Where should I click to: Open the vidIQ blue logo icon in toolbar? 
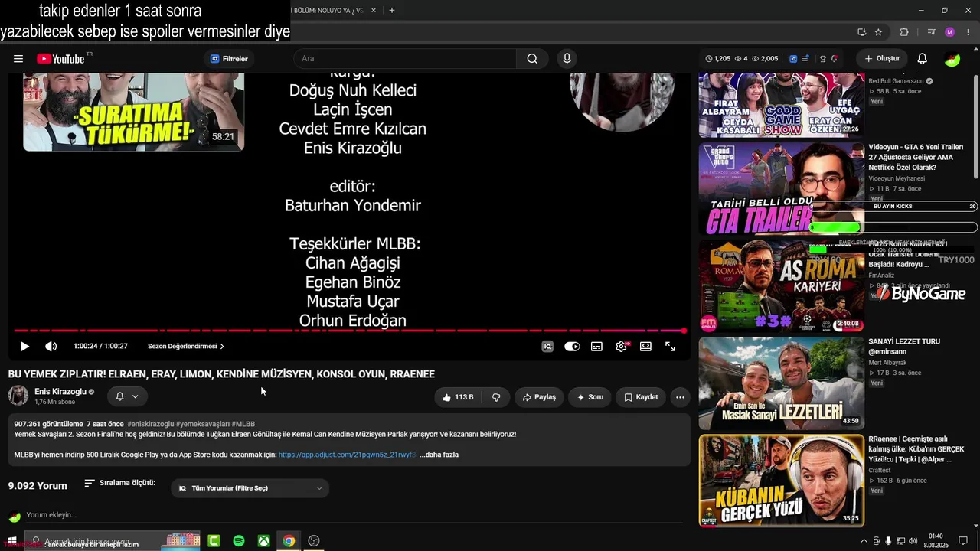(x=793, y=59)
